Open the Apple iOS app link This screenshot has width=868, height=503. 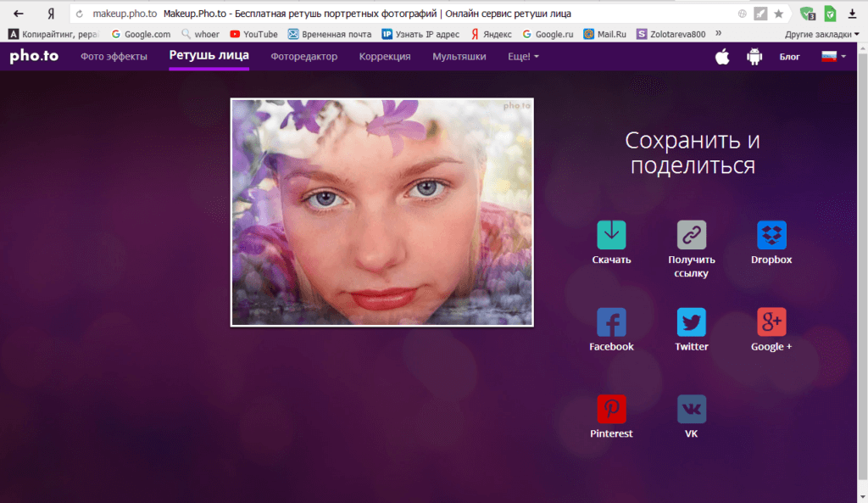pyautogui.click(x=722, y=57)
